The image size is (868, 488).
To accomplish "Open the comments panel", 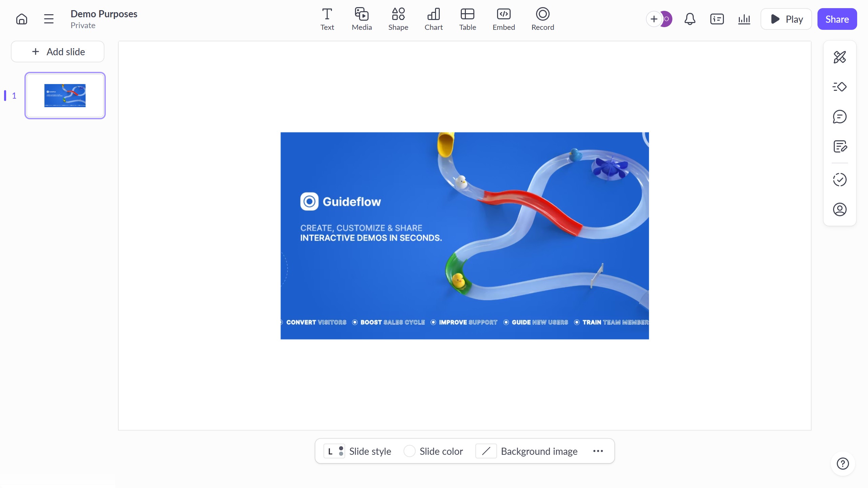I will pos(840,117).
